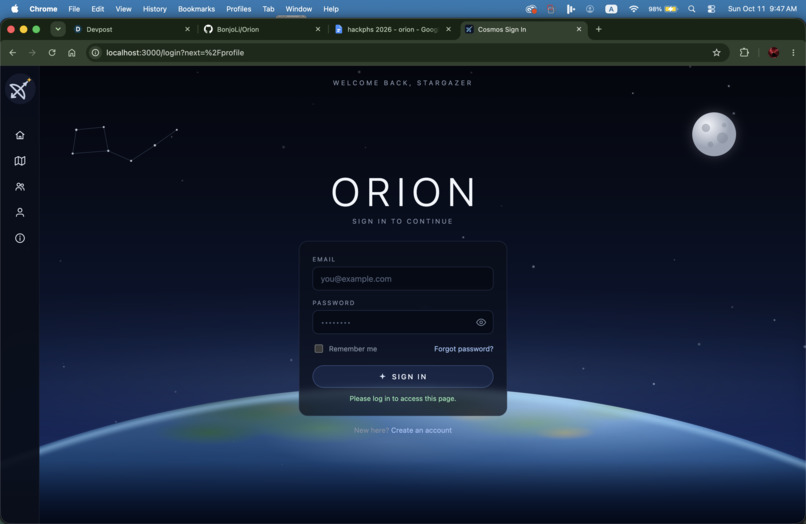The height and width of the screenshot is (524, 806).
Task: Bookmark this page with the star icon
Action: pyautogui.click(x=716, y=52)
